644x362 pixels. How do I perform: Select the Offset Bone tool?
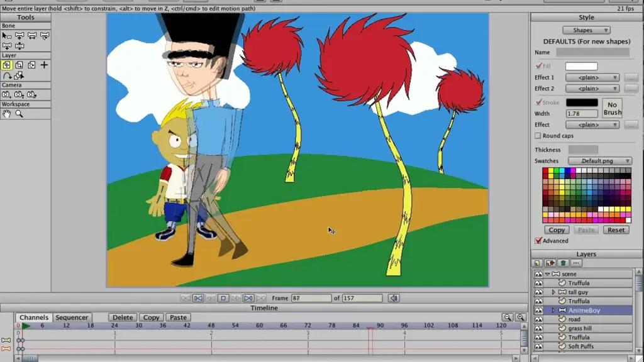tap(19, 46)
